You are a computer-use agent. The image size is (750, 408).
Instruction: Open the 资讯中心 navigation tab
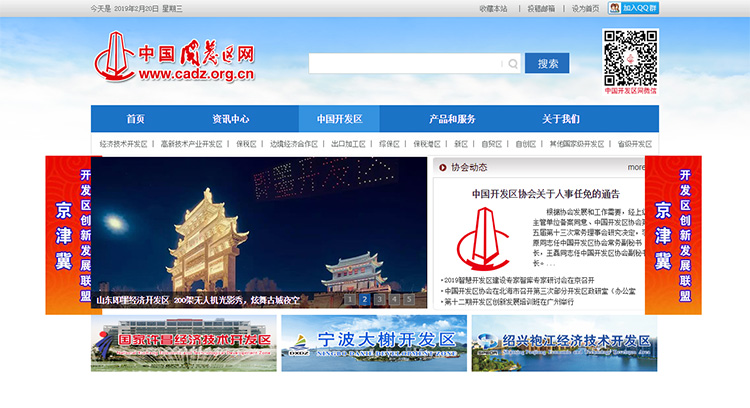pyautogui.click(x=231, y=119)
